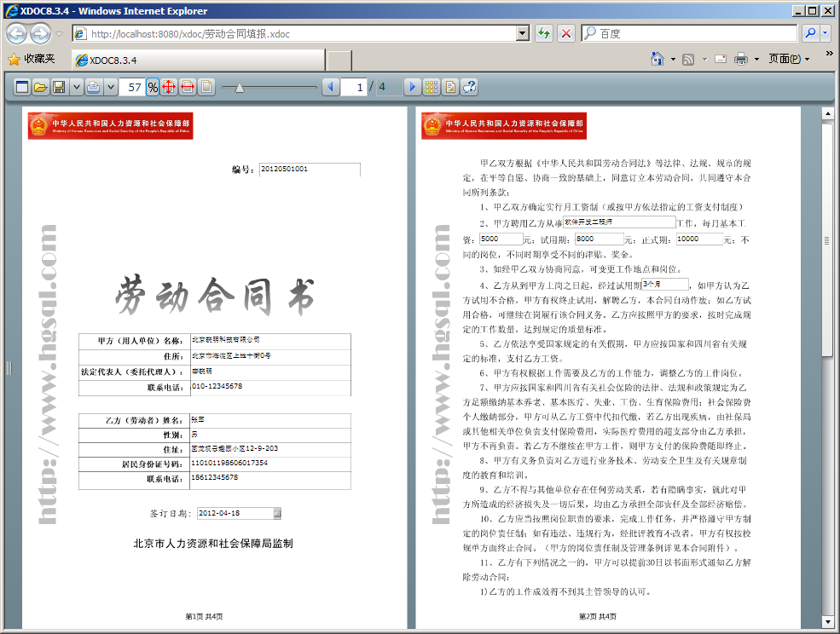Viewport: 840px width, 634px height.
Task: Click the 居民身份证号码 field
Action: [270, 464]
